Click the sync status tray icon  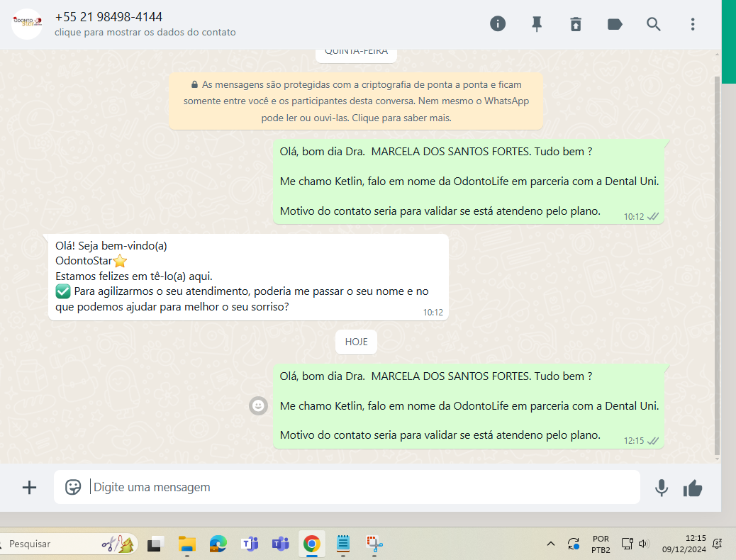coord(573,544)
